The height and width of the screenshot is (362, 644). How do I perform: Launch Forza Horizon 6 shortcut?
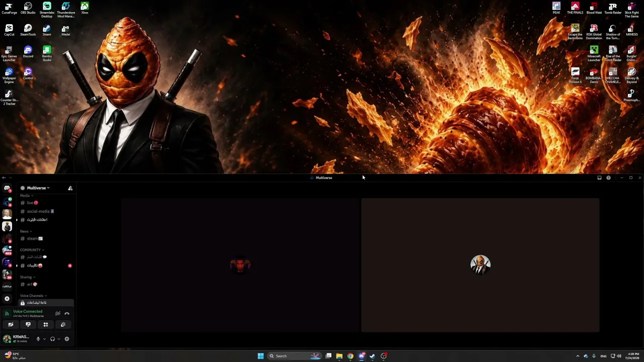point(575,75)
